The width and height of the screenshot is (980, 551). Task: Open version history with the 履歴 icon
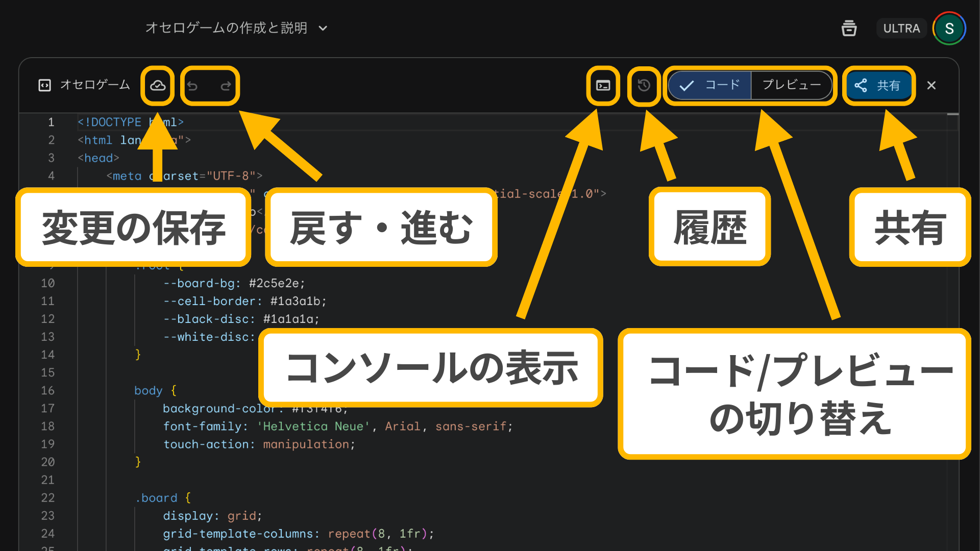point(644,86)
